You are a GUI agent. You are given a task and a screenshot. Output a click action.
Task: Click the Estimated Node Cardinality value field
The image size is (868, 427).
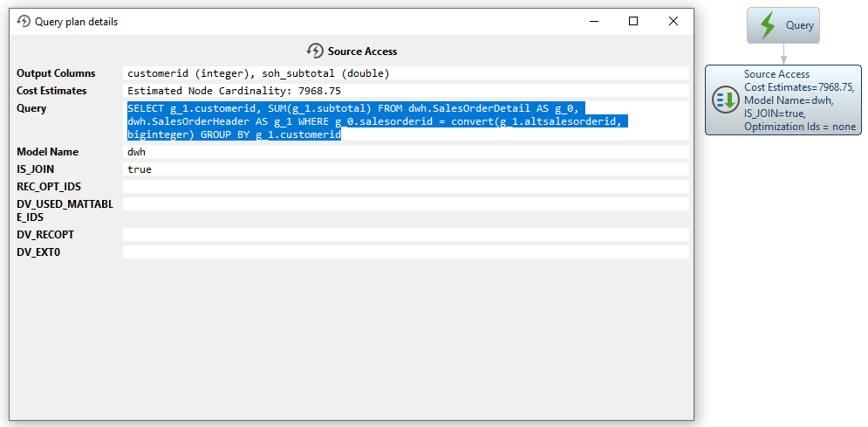(406, 91)
